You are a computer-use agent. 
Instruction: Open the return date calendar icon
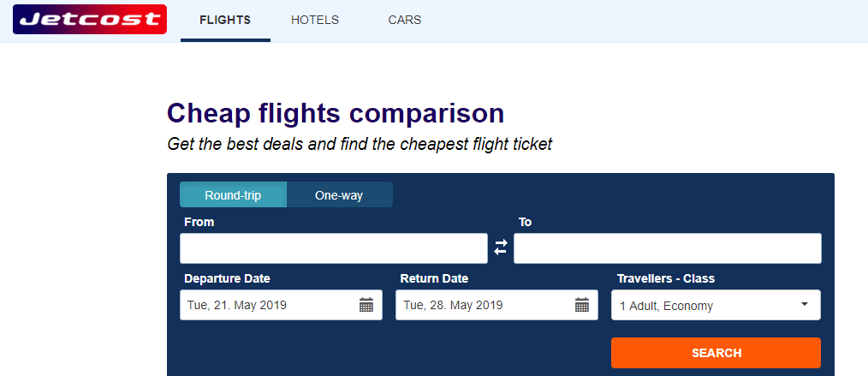click(582, 305)
